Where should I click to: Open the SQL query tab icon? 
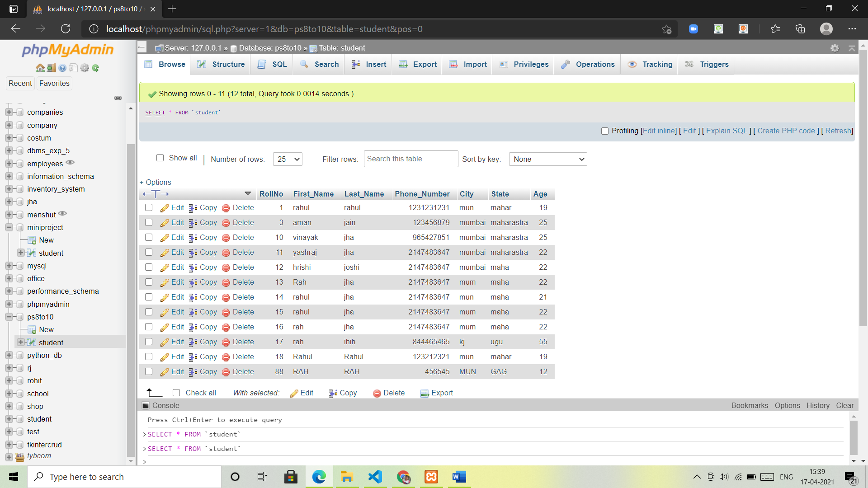(x=262, y=64)
